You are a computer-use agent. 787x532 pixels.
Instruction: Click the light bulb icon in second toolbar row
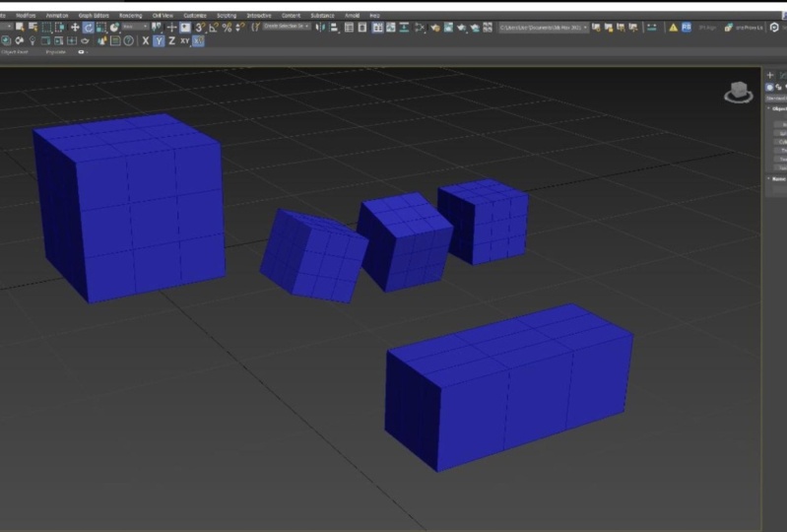(33, 40)
